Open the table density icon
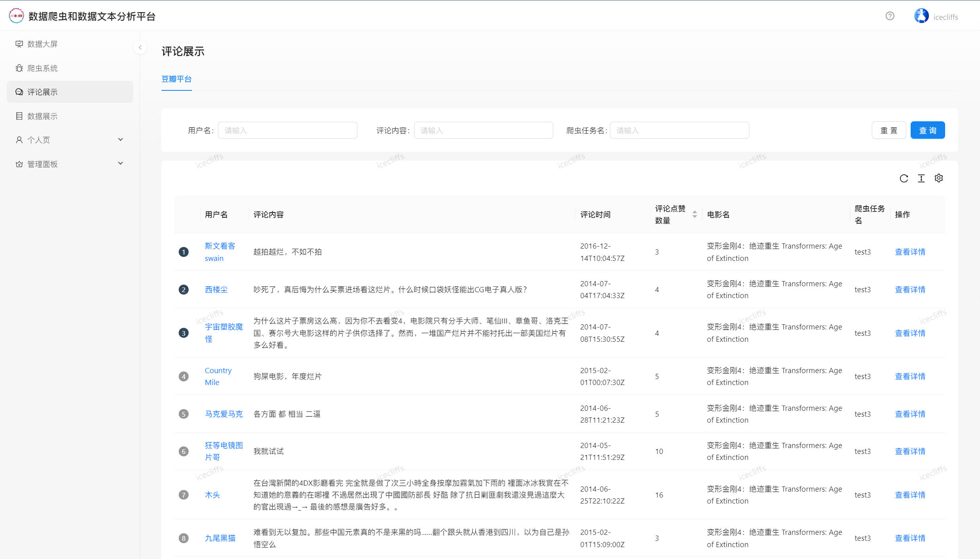980x559 pixels. [921, 178]
